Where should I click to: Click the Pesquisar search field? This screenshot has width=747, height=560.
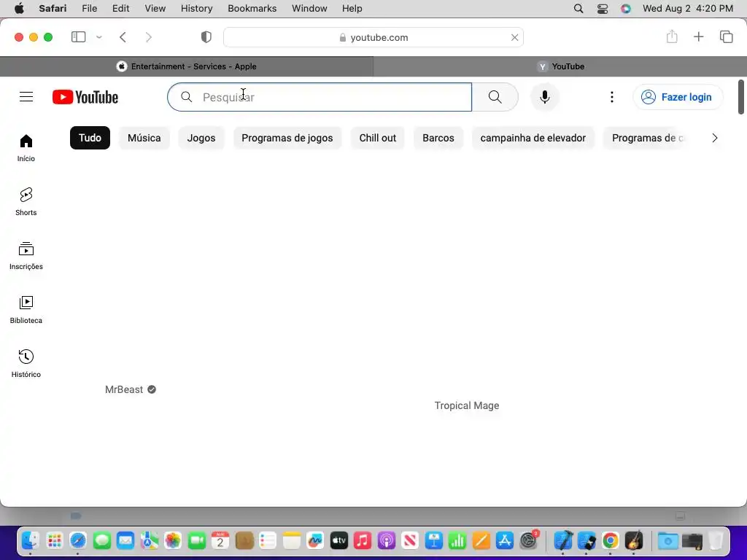click(x=320, y=97)
